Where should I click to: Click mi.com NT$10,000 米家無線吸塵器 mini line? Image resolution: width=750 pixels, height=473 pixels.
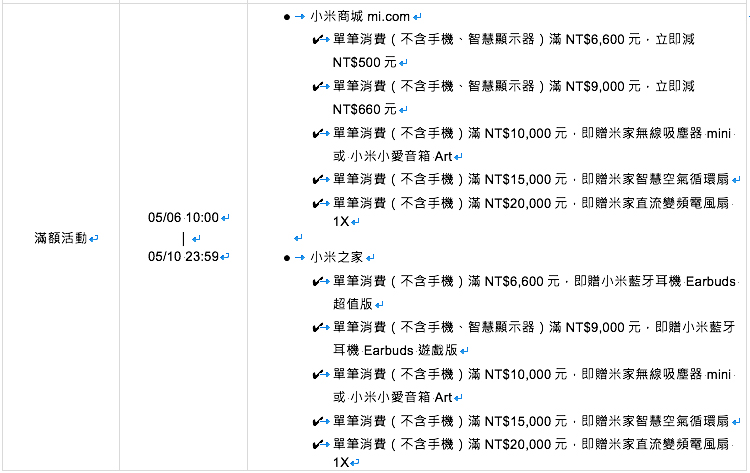click(532, 133)
